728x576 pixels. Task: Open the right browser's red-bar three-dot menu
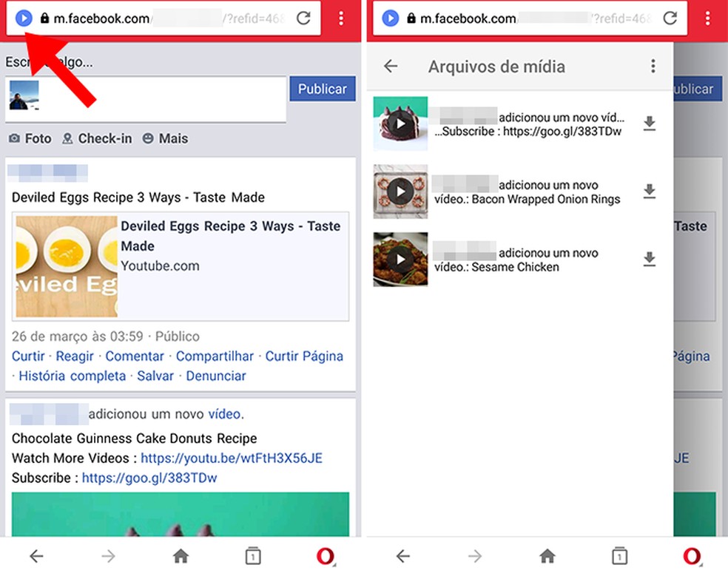(707, 18)
